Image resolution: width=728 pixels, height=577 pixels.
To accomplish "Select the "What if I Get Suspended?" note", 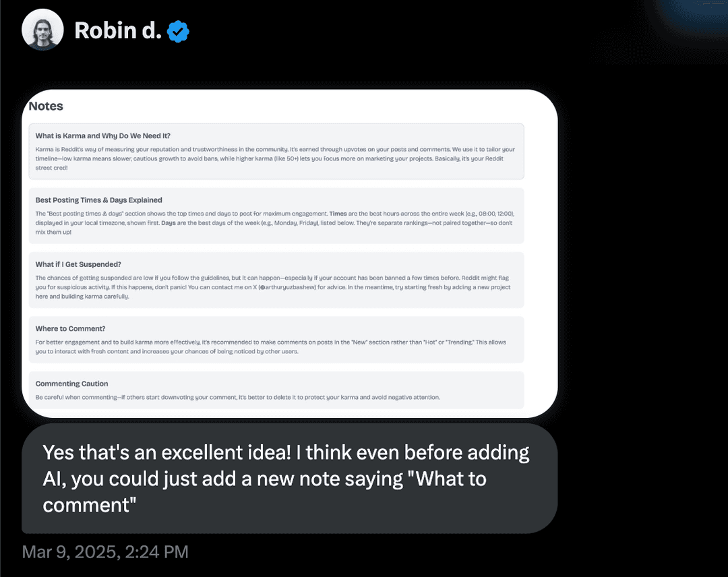I will coord(275,280).
